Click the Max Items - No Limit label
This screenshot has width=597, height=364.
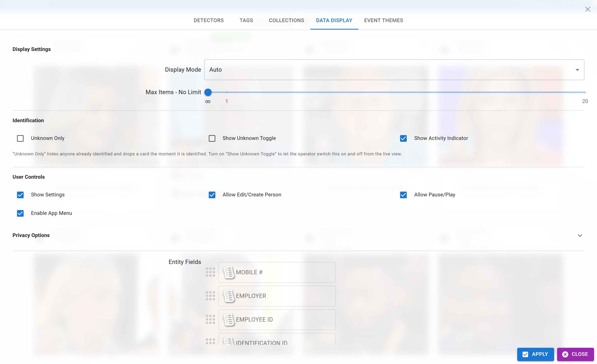pos(173,92)
